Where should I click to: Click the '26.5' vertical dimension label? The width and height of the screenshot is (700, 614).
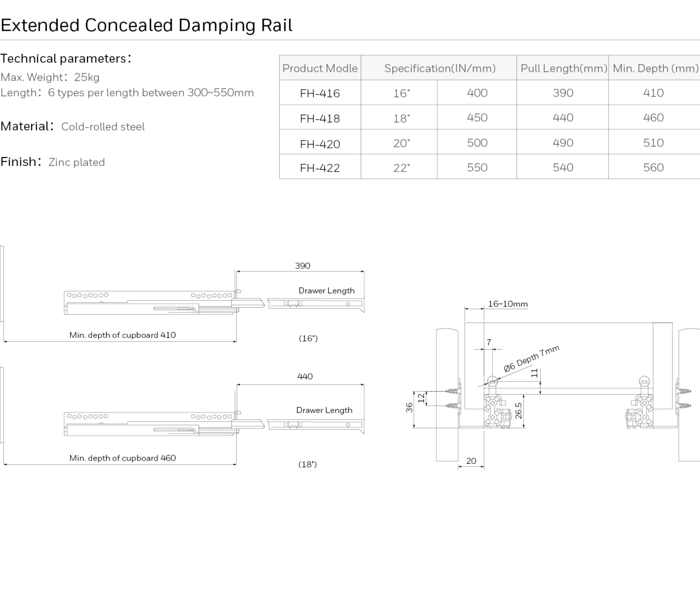(x=518, y=411)
